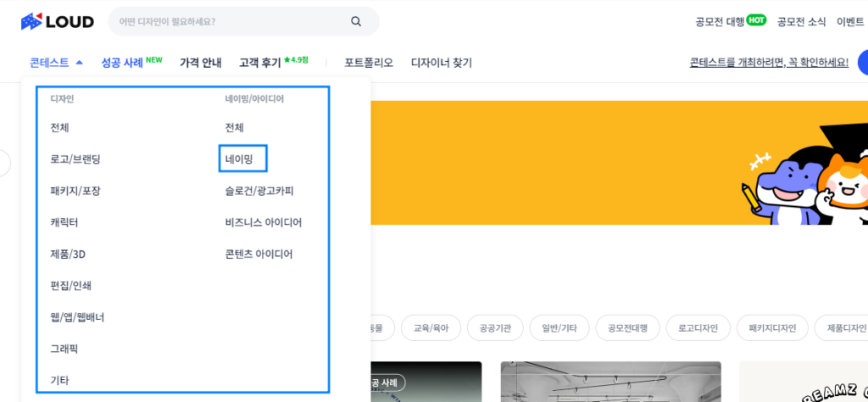Image resolution: width=868 pixels, height=402 pixels.
Task: Click the 공공기관 filter chip
Action: (x=495, y=328)
